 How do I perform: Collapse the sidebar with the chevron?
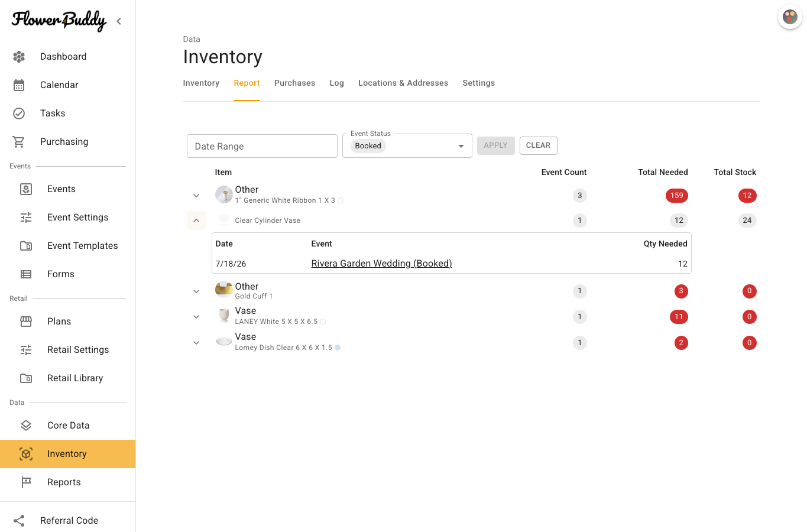coord(119,21)
